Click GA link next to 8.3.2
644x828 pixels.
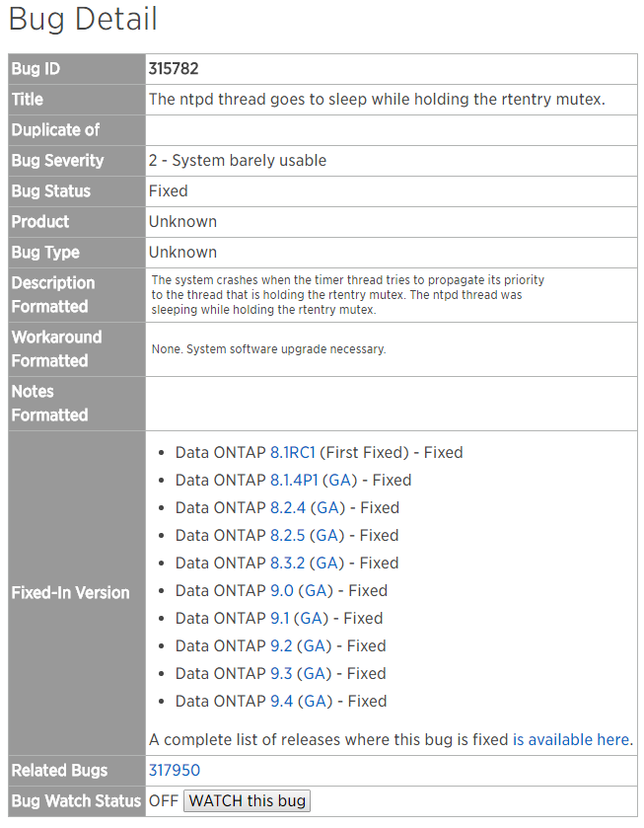pyautogui.click(x=326, y=563)
